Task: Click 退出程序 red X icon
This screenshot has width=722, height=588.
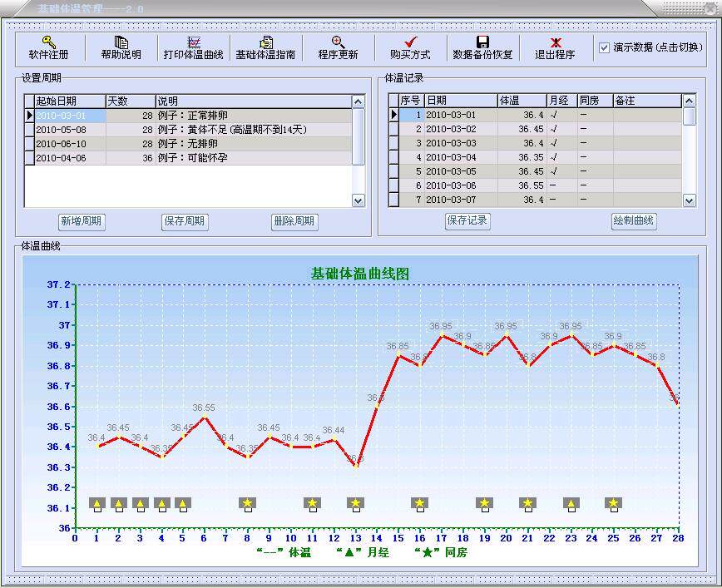Action: [555, 42]
